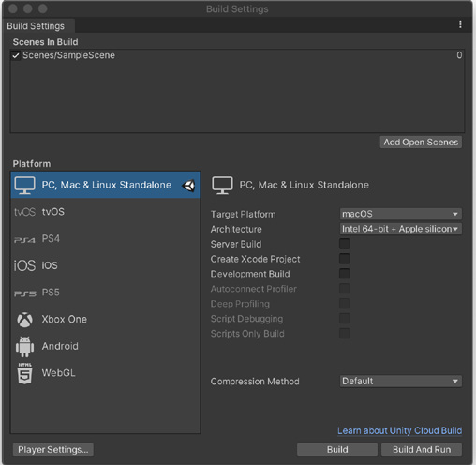Click the scene index number 0
This screenshot has height=465, width=476.
[459, 55]
